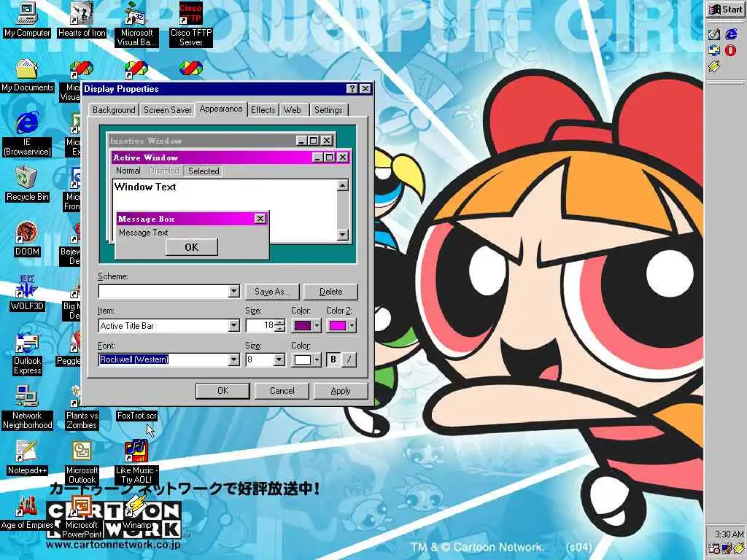Increase item size with the up spinner arrow
This screenshot has height=560, width=747.
(x=280, y=322)
